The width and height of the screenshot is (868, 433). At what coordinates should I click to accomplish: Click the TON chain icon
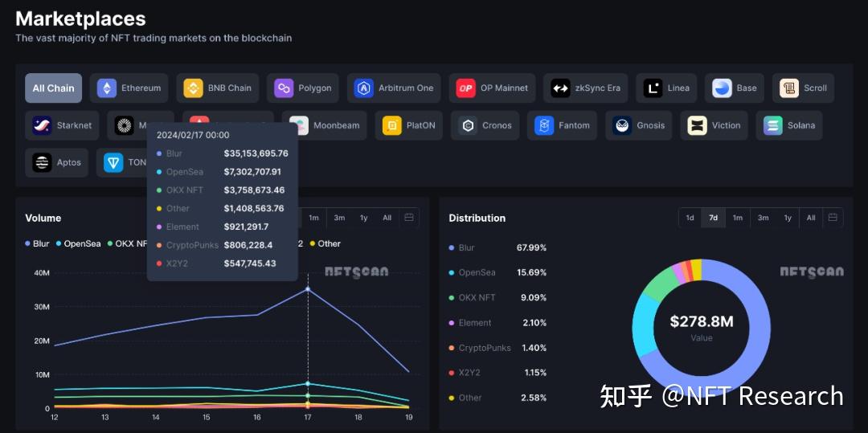[113, 162]
